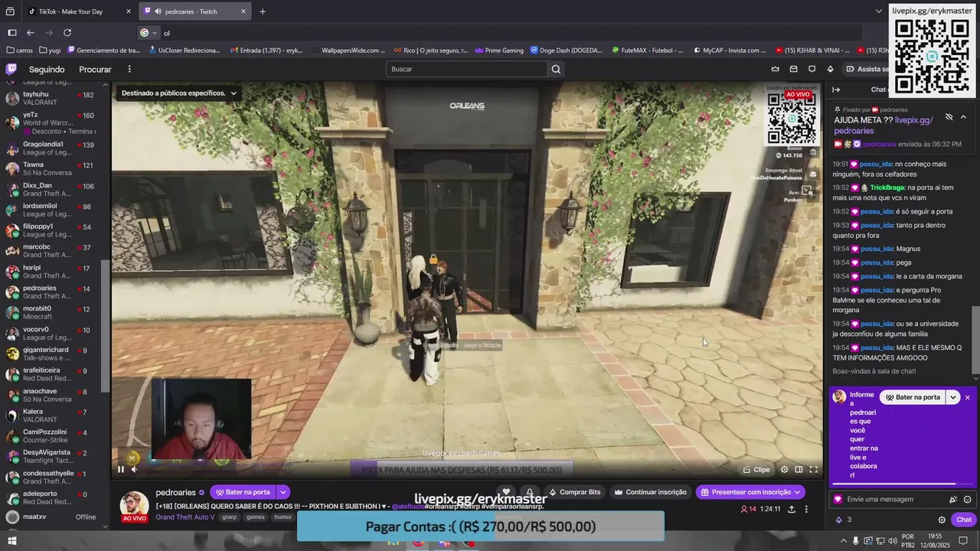The height and width of the screenshot is (551, 980).
Task: Click the livepix.gg/pedroaries pinned link
Action: click(x=884, y=126)
